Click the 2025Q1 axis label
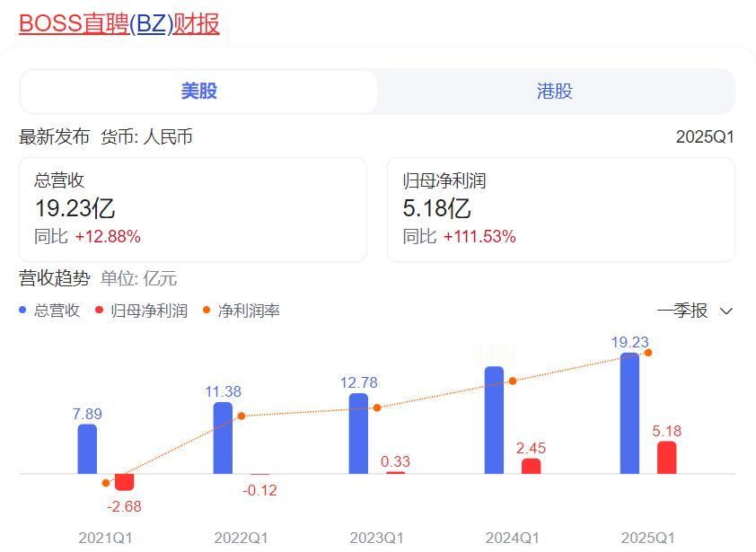Image resolution: width=756 pixels, height=552 pixels. 648,538
